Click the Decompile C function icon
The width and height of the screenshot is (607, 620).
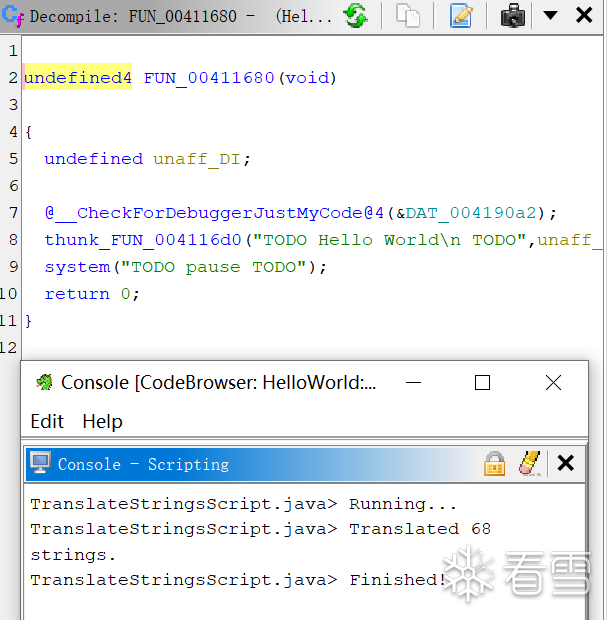pos(12,16)
